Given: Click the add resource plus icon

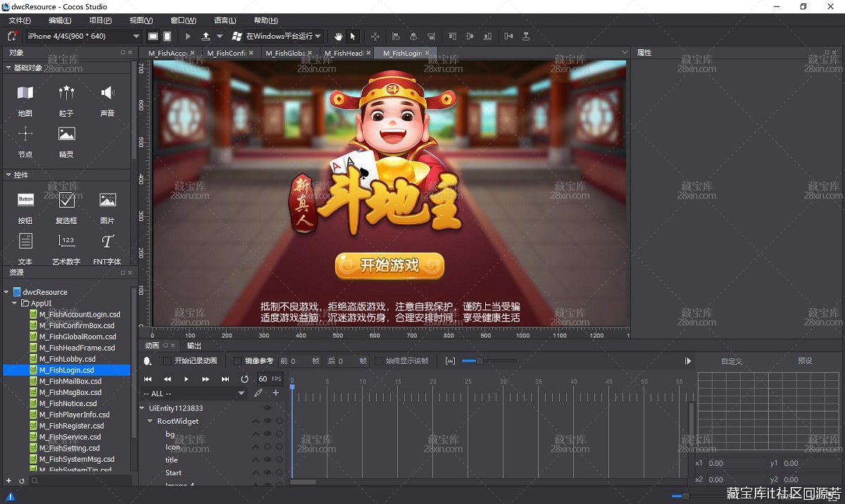Looking at the screenshot, I should tap(8, 481).
